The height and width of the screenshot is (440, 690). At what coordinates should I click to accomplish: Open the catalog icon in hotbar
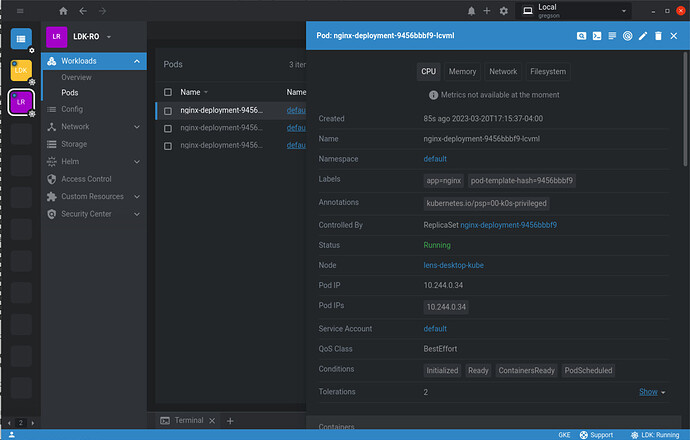[x=21, y=38]
